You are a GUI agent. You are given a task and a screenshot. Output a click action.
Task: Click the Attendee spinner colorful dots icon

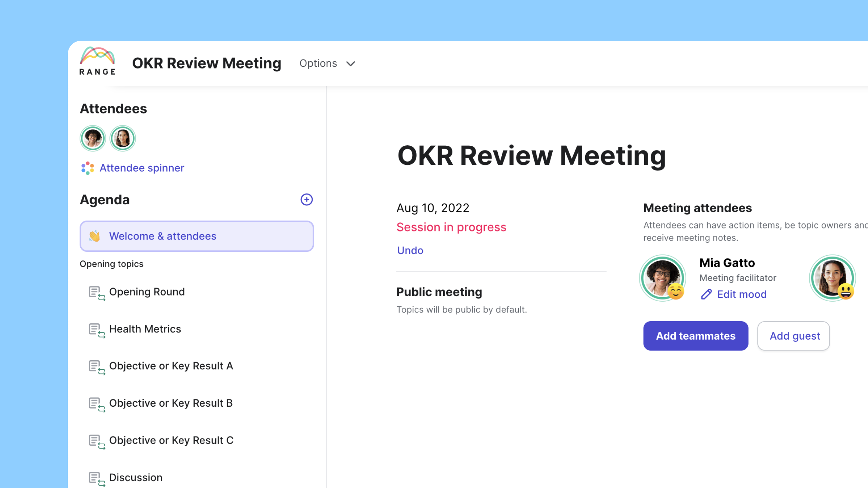tap(87, 168)
